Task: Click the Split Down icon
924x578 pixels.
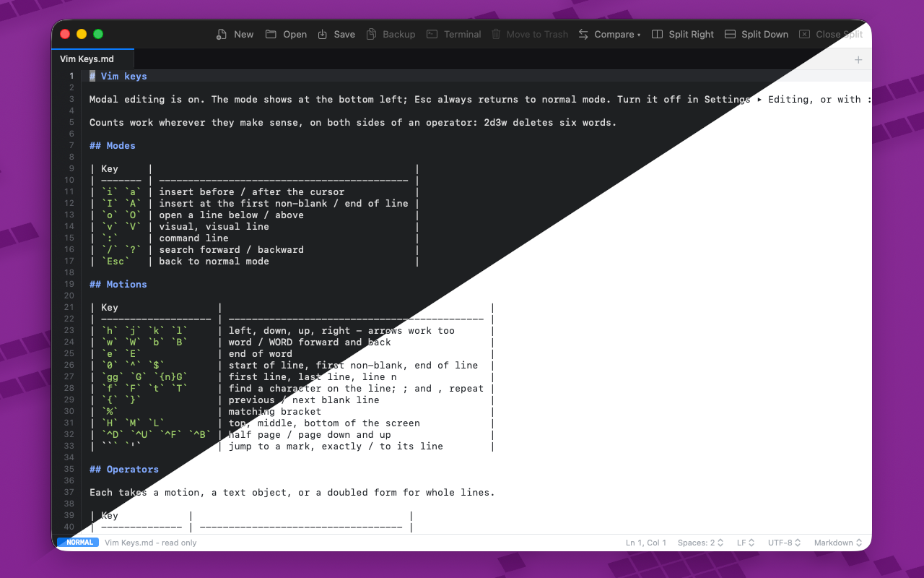Action: (x=730, y=34)
